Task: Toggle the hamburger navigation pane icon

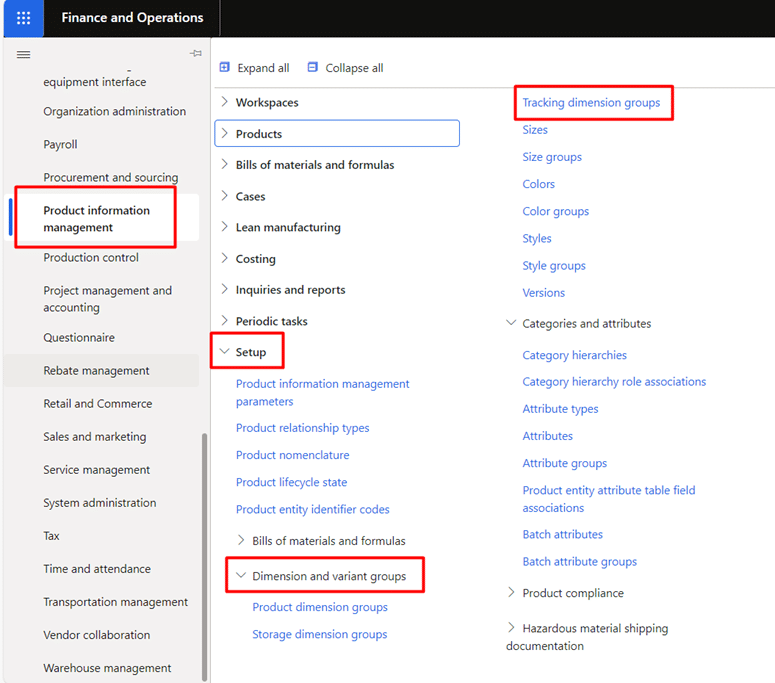Action: coord(23,54)
